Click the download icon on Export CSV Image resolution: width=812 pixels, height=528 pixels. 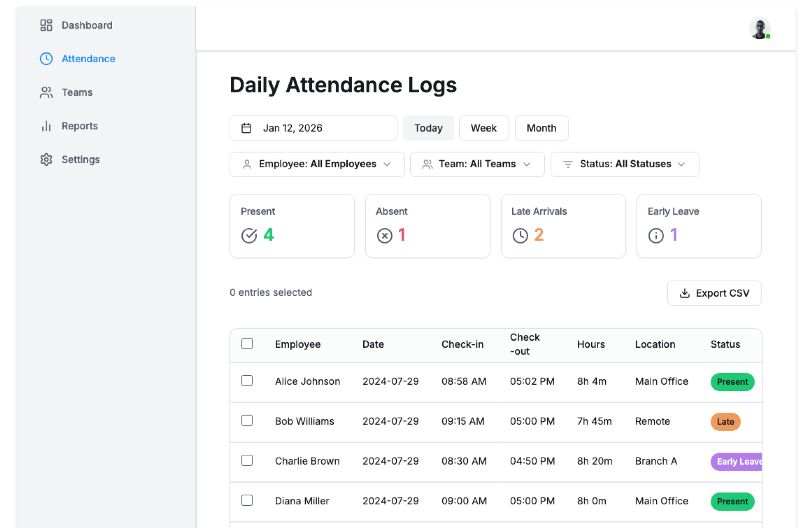pyautogui.click(x=684, y=293)
